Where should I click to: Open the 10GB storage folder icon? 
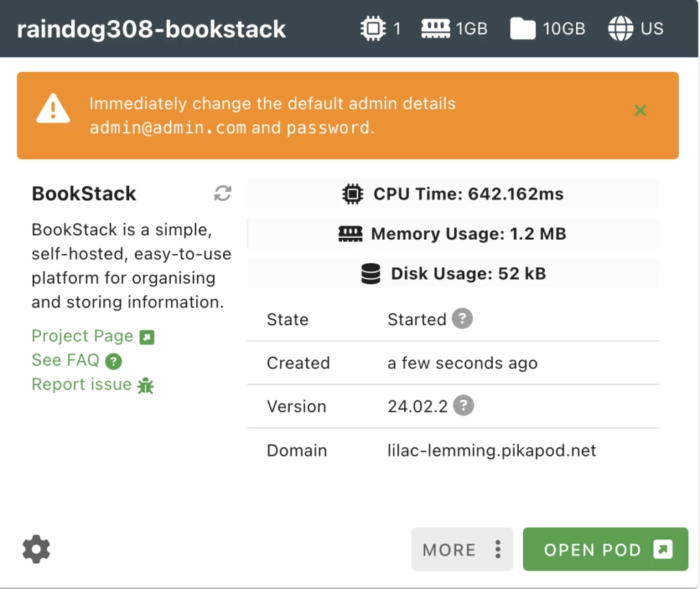524,28
